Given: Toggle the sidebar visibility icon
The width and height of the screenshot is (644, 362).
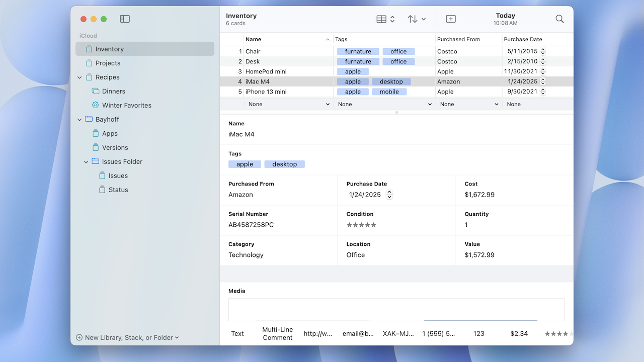Looking at the screenshot, I should coord(125,19).
